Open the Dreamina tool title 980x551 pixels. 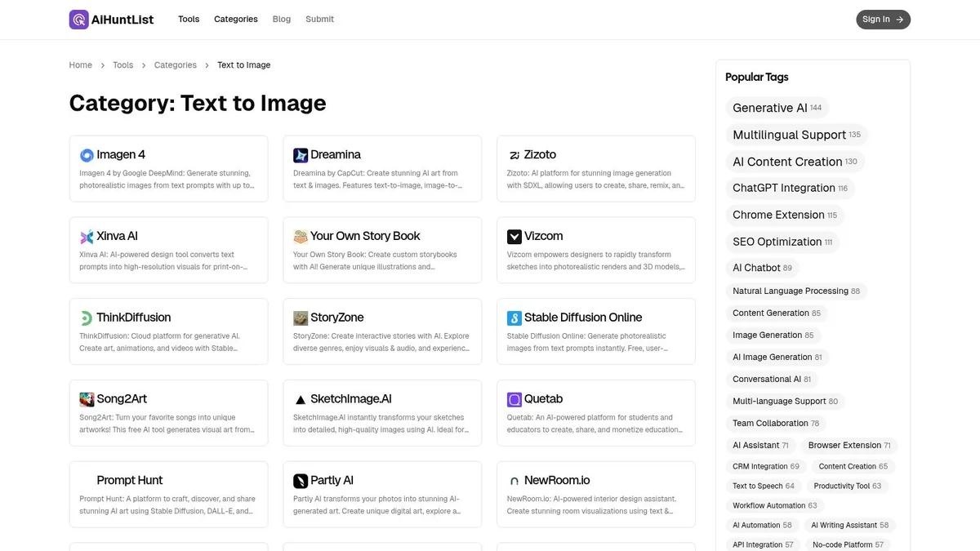pyautogui.click(x=336, y=155)
